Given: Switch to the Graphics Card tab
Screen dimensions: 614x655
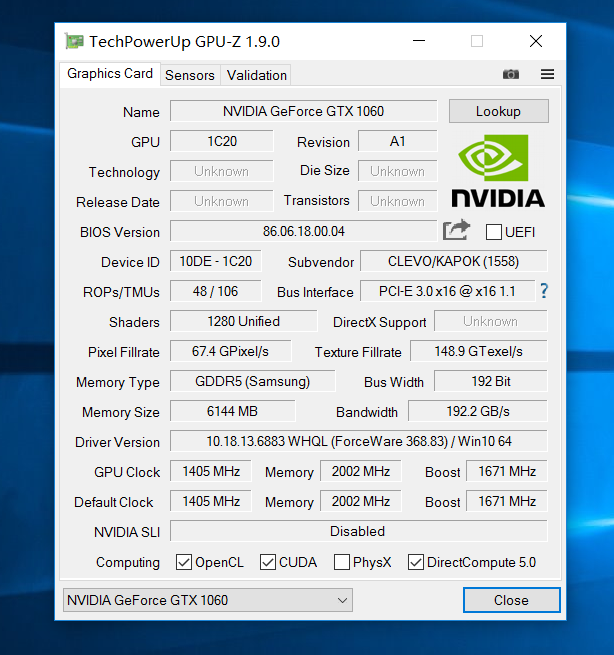Looking at the screenshot, I should (x=110, y=74).
